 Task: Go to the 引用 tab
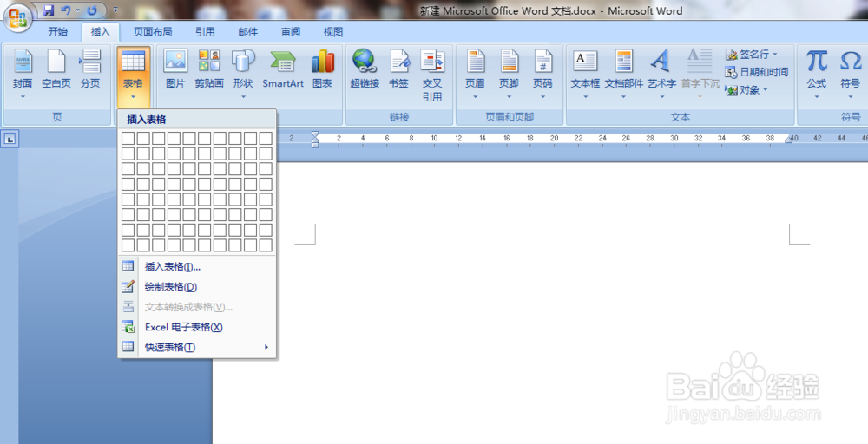[x=205, y=32]
